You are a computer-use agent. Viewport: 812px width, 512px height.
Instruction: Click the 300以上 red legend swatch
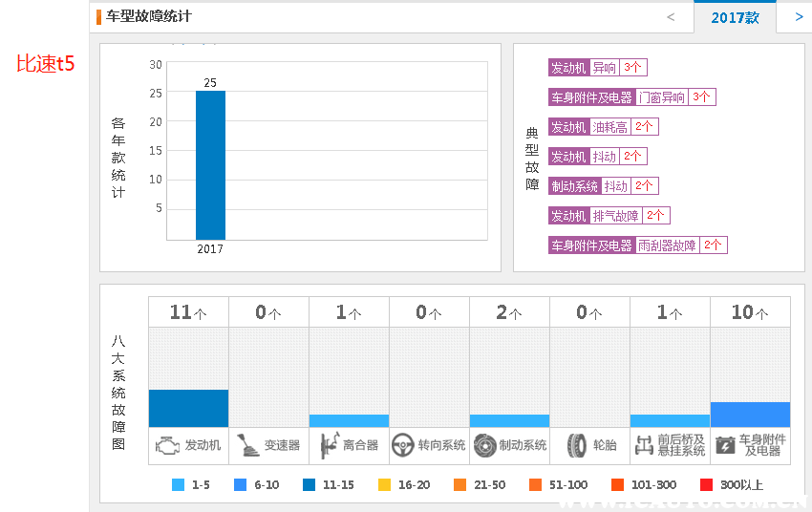pos(707,485)
